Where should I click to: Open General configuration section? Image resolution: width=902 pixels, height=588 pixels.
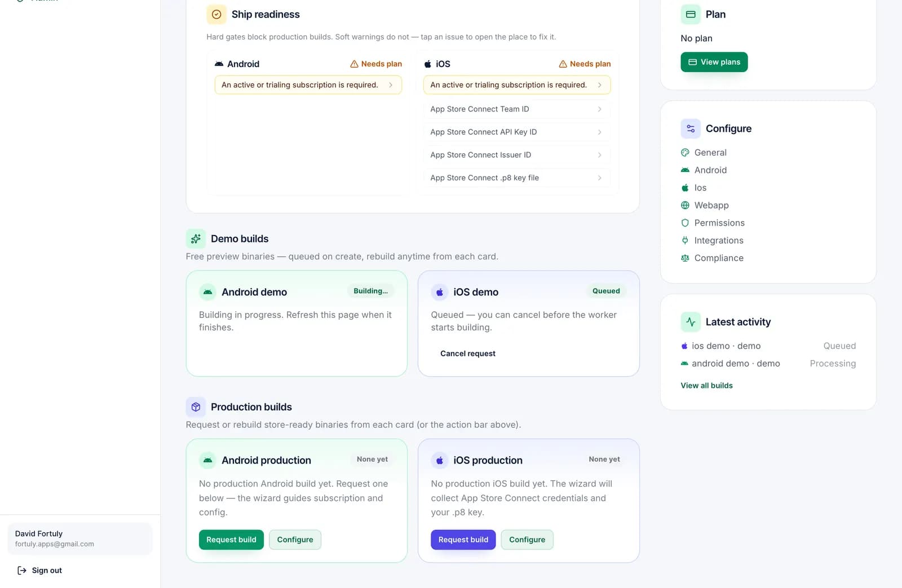point(710,153)
